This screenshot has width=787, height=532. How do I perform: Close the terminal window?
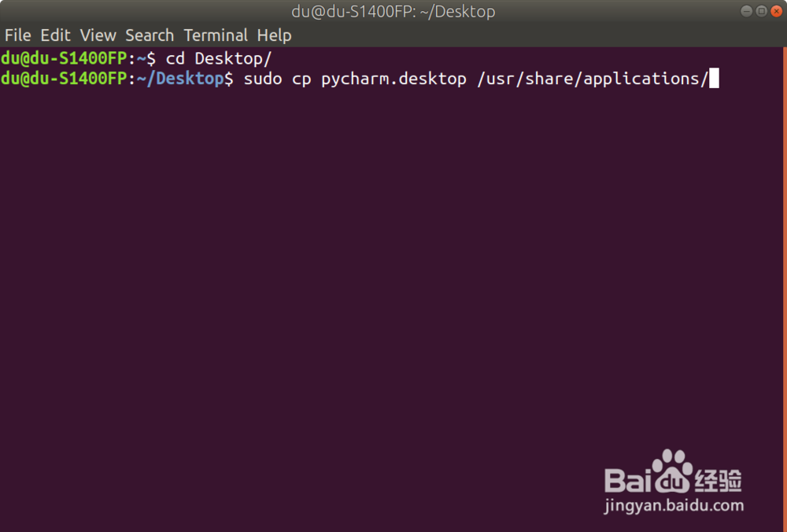[x=778, y=11]
